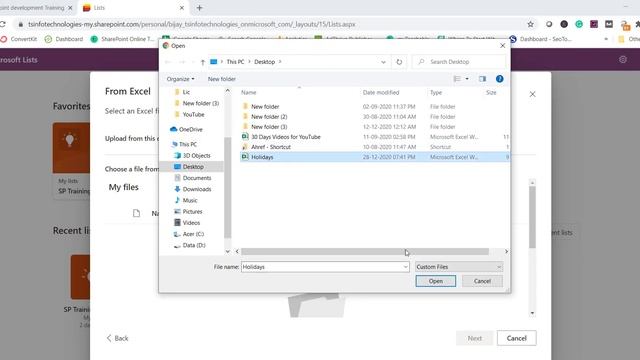Change view layout icon in Open dialog
The image size is (640, 360).
[x=457, y=79]
